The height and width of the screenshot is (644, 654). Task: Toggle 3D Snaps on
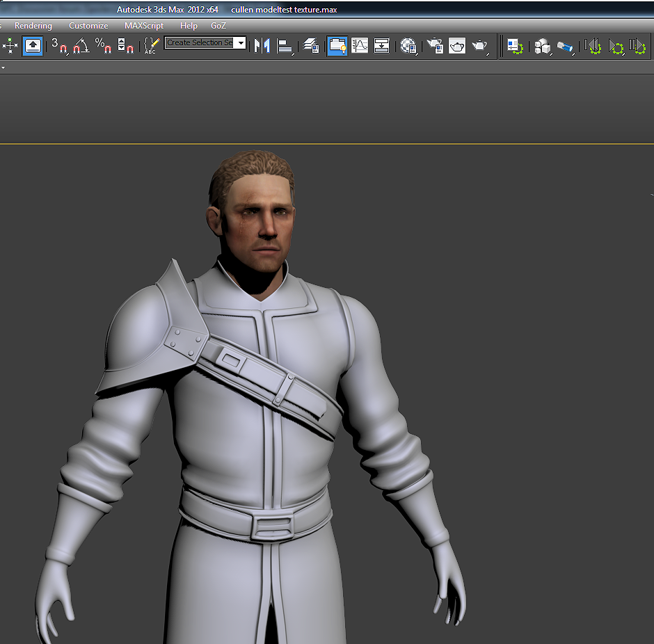[x=60, y=46]
